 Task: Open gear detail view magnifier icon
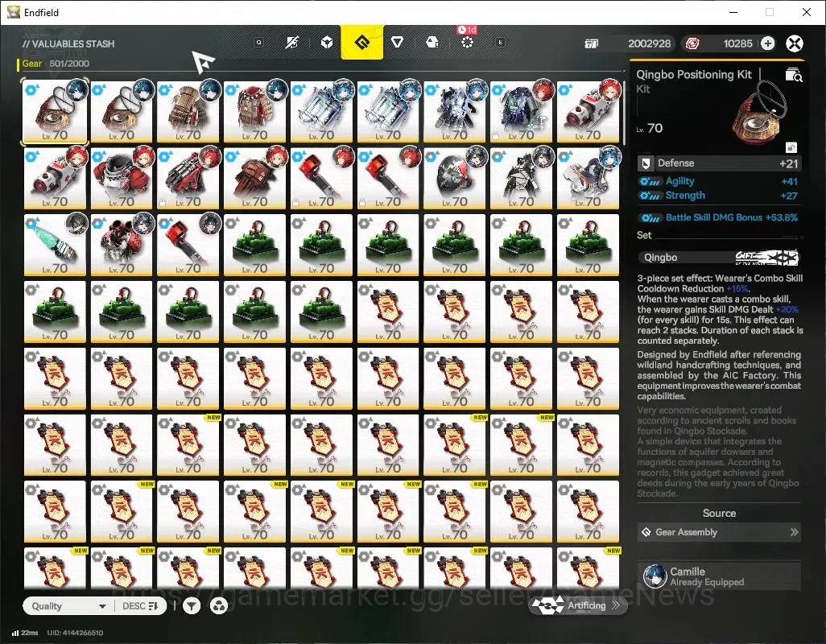[793, 76]
